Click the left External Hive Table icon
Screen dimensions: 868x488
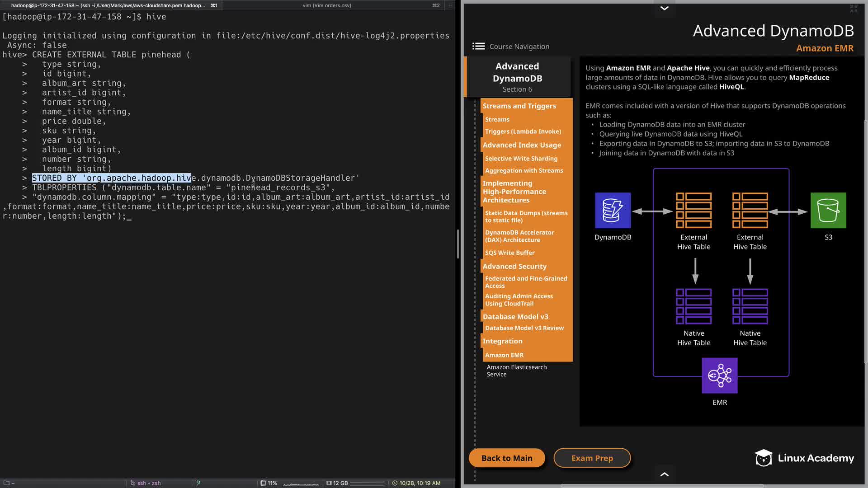pyautogui.click(x=693, y=211)
